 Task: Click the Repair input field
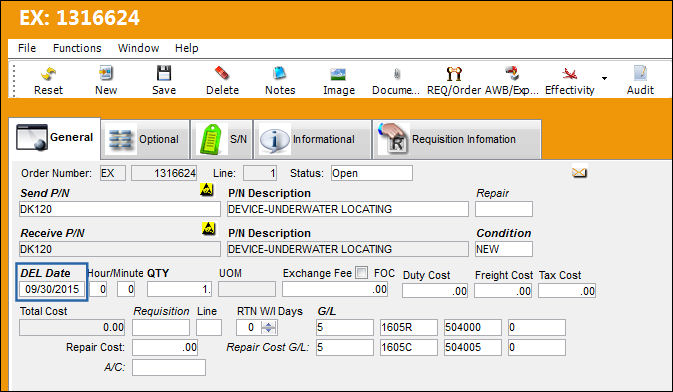504,209
